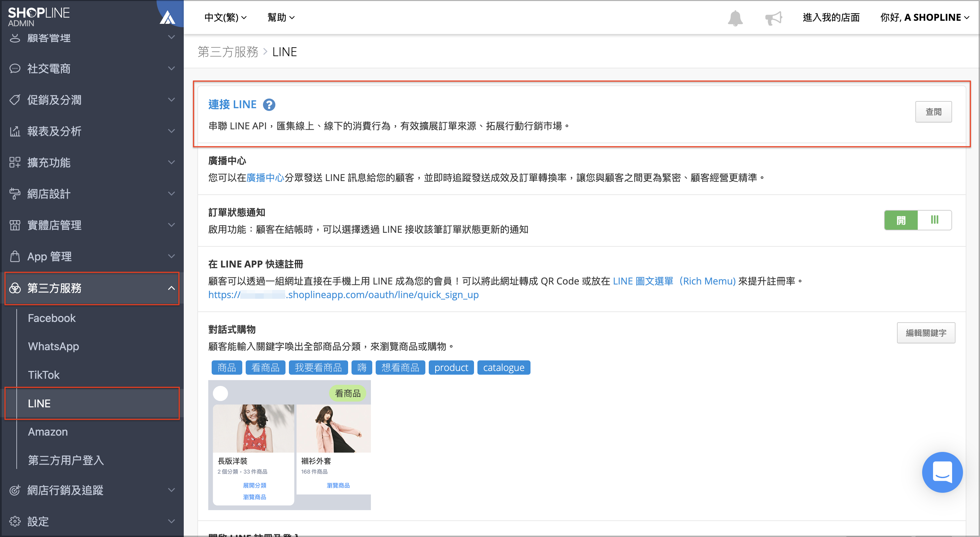Image resolution: width=980 pixels, height=537 pixels.
Task: Open the 中文(繁) language dropdown
Action: pos(225,17)
